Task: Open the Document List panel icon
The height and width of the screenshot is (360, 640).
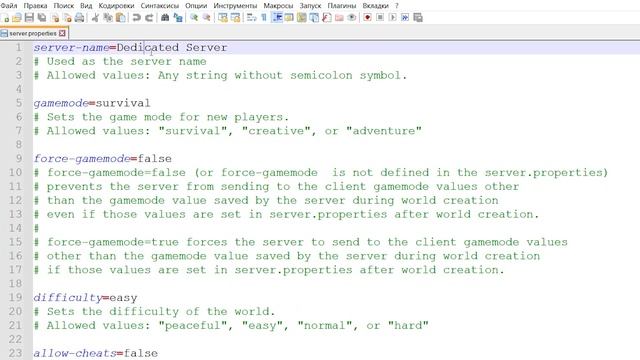Action: pos(314,18)
